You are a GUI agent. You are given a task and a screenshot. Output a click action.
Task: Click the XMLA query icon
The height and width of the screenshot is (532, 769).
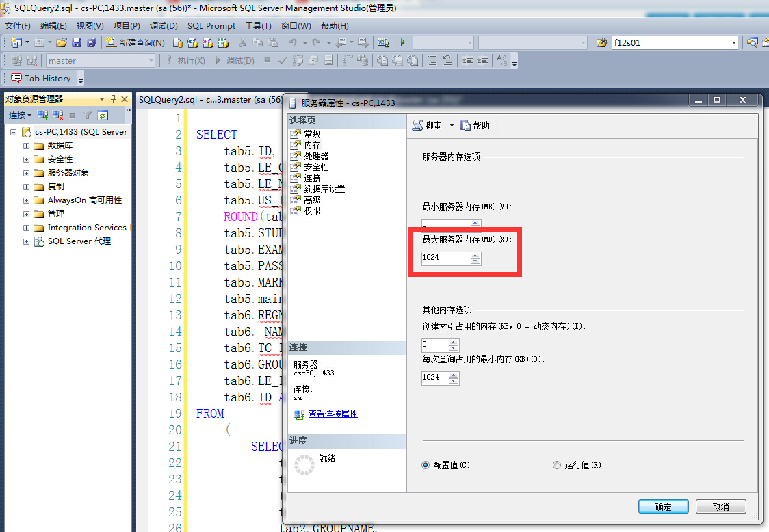(223, 42)
